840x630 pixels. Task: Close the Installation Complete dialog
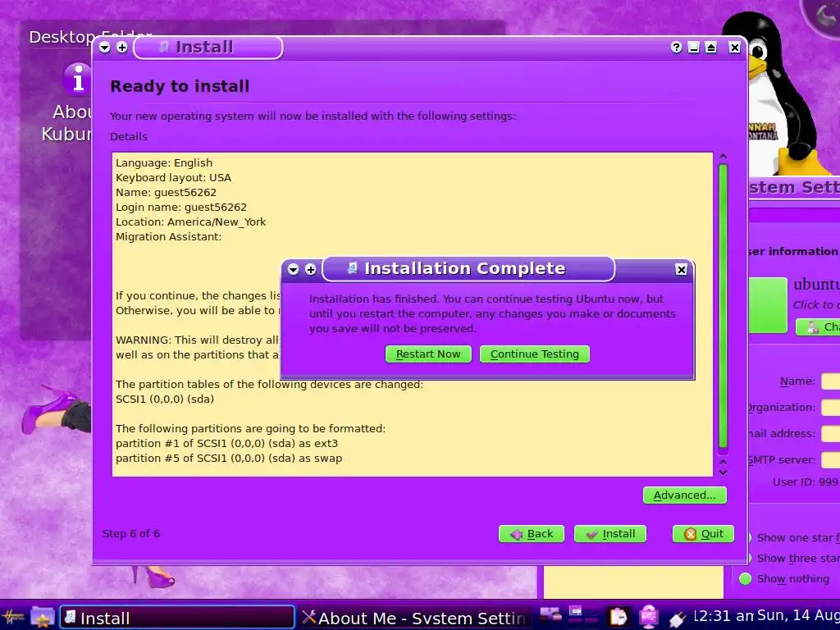(681, 269)
